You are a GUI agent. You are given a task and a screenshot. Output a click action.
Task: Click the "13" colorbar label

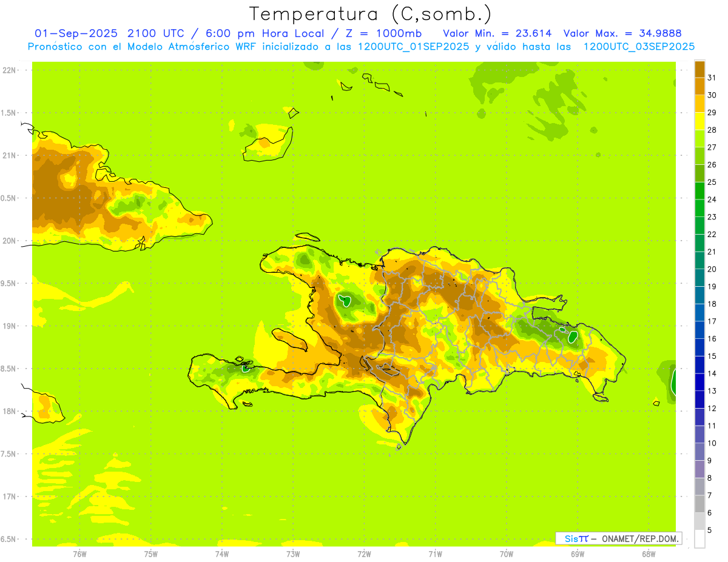point(712,391)
